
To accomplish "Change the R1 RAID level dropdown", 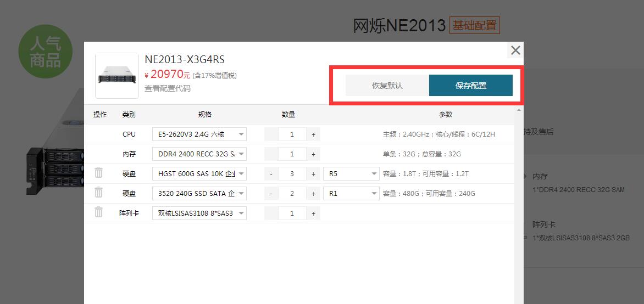I will pos(351,194).
